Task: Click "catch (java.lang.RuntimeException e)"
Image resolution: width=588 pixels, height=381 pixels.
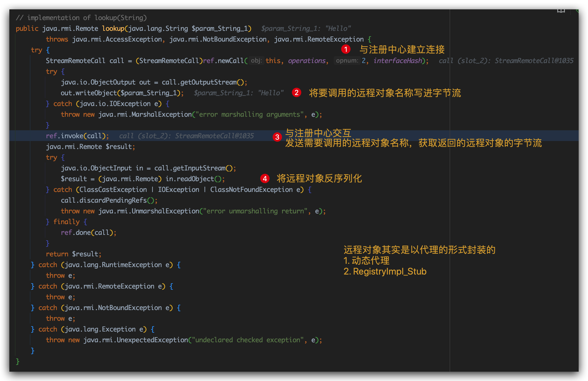Action: tap(106, 265)
